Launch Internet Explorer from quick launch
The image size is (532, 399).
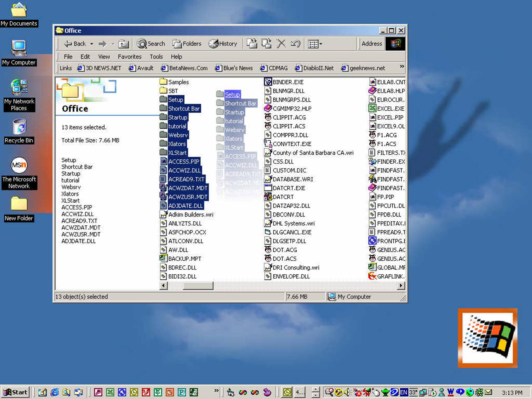tap(54, 392)
